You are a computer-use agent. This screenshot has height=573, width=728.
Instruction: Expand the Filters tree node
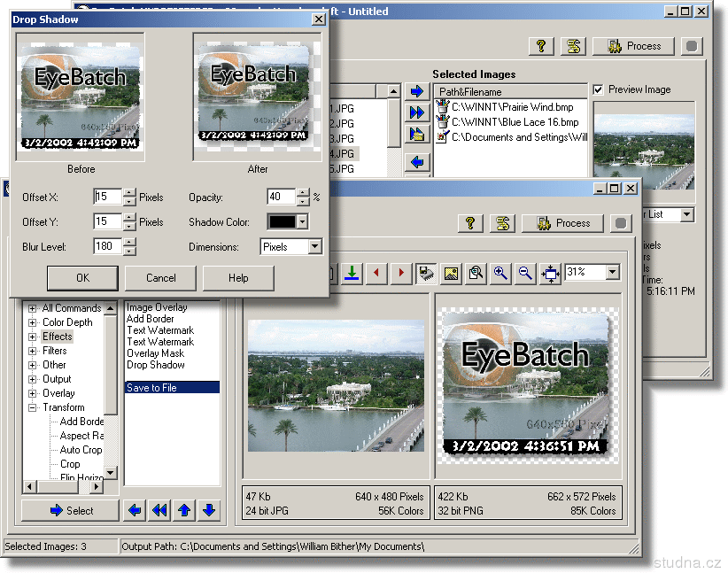(x=33, y=351)
